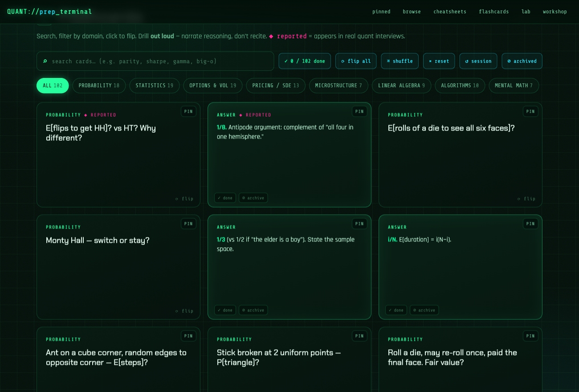Image resolution: width=579 pixels, height=392 pixels.
Task: Pin the 1/8 antipode answer card
Action: (x=359, y=111)
